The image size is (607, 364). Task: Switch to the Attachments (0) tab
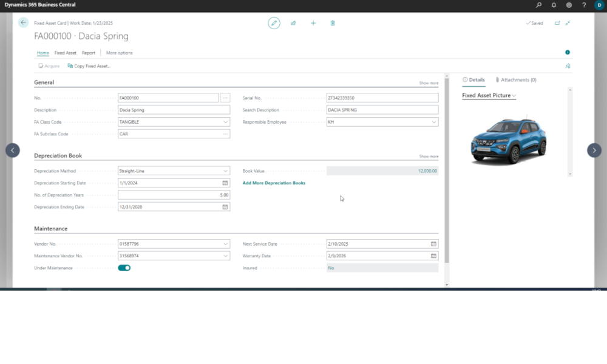point(515,79)
